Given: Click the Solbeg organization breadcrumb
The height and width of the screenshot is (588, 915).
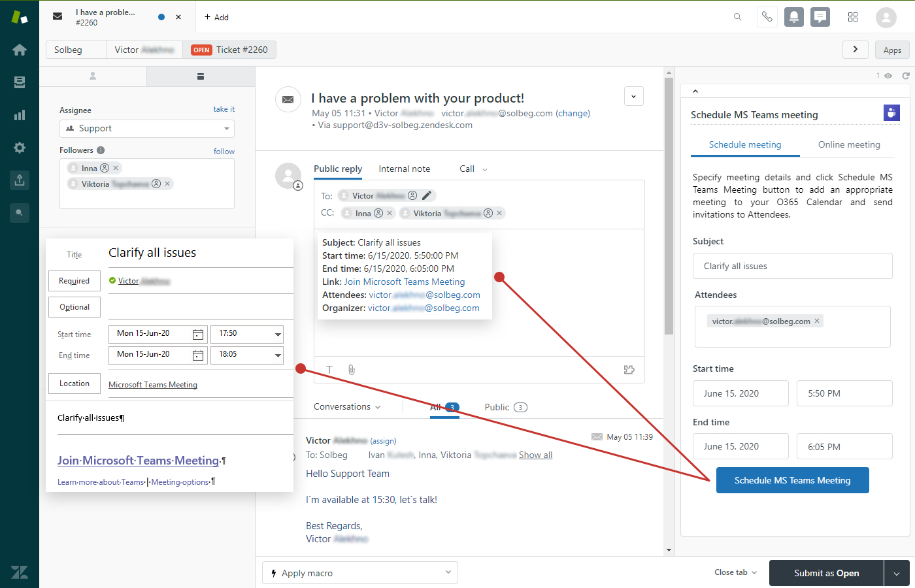Looking at the screenshot, I should click(x=76, y=50).
